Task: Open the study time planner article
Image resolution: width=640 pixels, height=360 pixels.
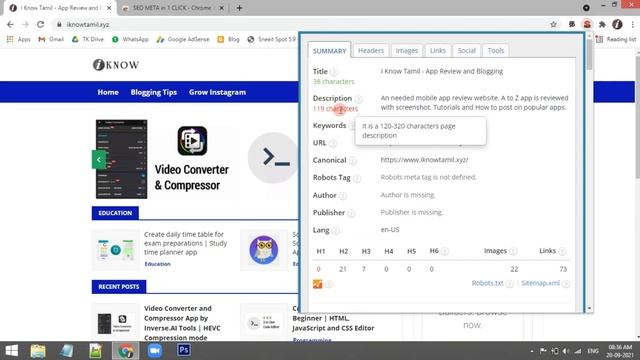Action: (185, 243)
